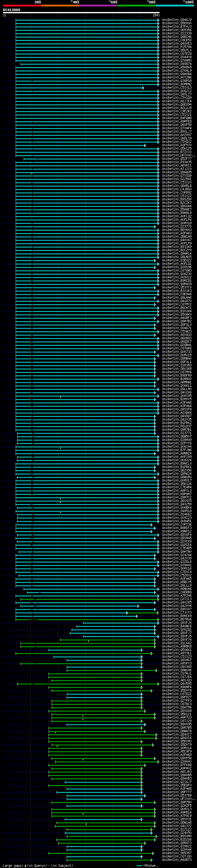Open hit UniRef100_Q84XC7
The image size is (197, 868).
coord(177,735)
